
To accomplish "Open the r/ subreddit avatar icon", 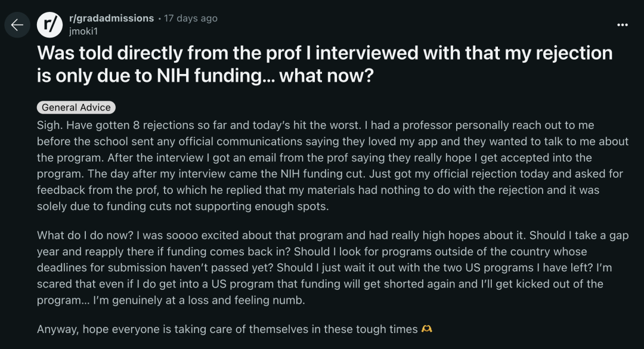I will click(49, 25).
